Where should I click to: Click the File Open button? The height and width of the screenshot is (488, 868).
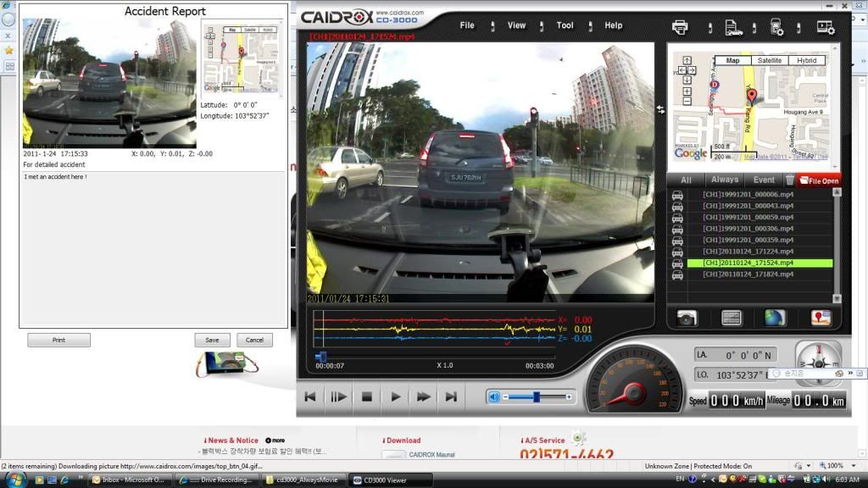pyautogui.click(x=819, y=180)
